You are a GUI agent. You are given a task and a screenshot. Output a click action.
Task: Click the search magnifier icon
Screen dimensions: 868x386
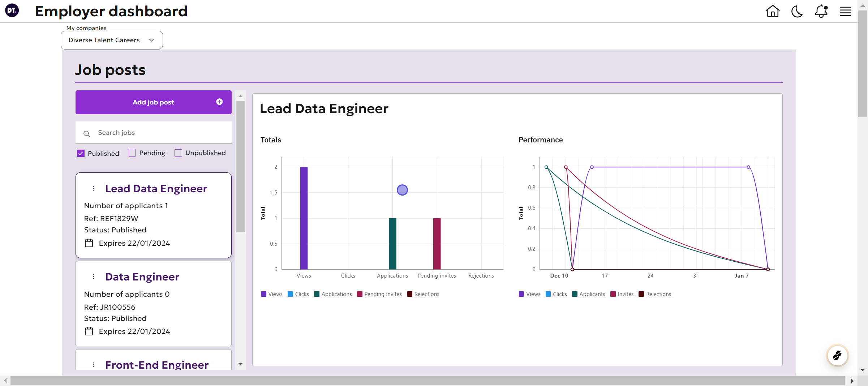[x=87, y=134]
